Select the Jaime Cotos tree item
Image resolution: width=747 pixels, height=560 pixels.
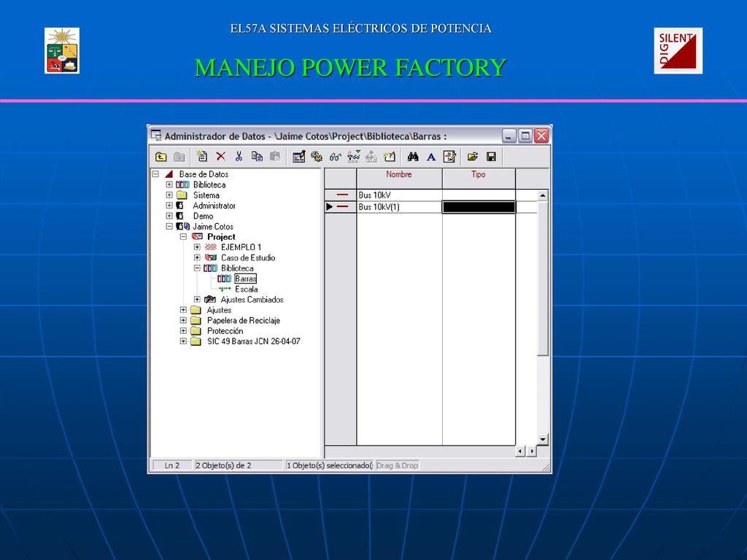[213, 227]
